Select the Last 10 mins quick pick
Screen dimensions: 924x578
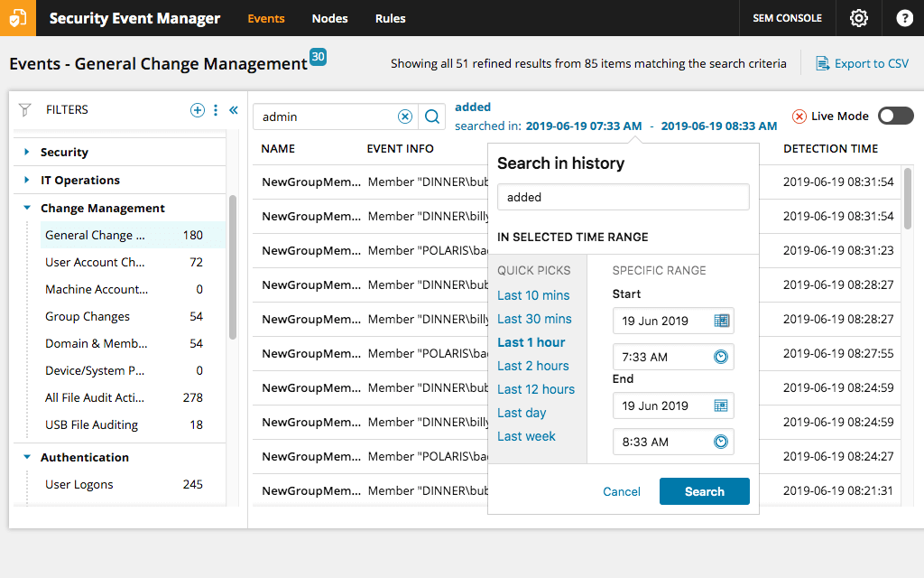coord(533,294)
